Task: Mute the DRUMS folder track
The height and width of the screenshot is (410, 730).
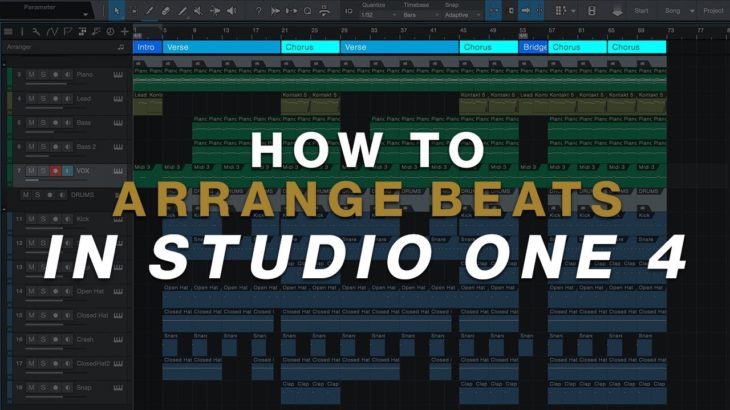Action: (x=26, y=195)
